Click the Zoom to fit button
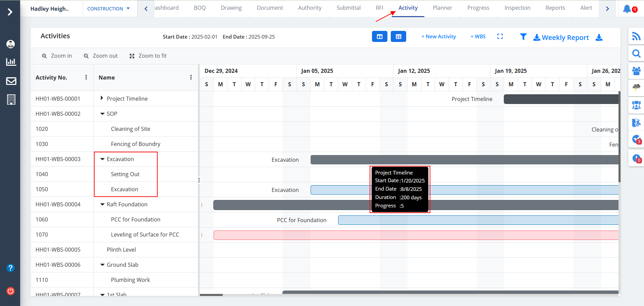 (x=148, y=56)
